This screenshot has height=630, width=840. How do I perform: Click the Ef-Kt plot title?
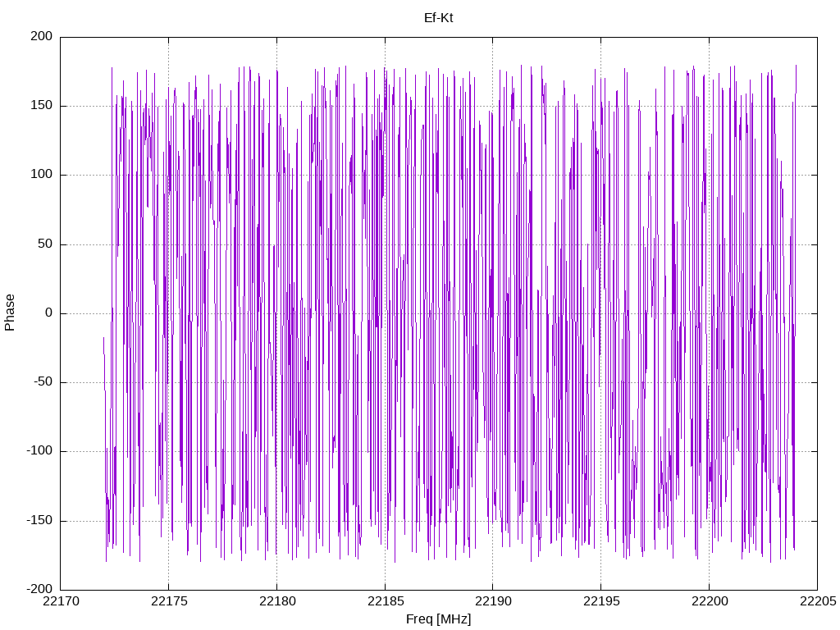click(x=438, y=18)
